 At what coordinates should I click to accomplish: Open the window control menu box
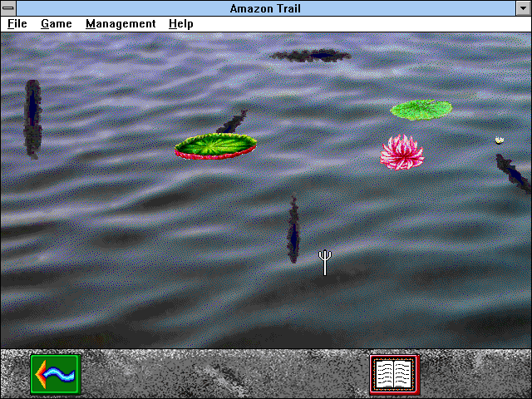pyautogui.click(x=8, y=8)
